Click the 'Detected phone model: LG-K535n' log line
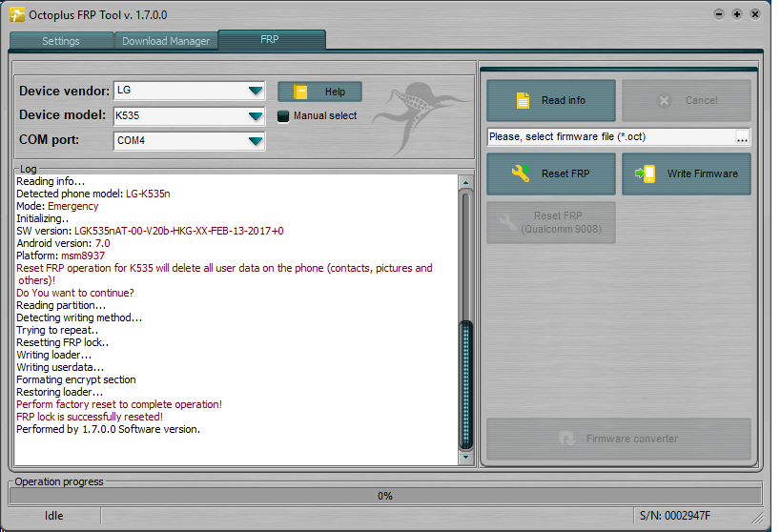This screenshot has height=532, width=781. [x=93, y=194]
